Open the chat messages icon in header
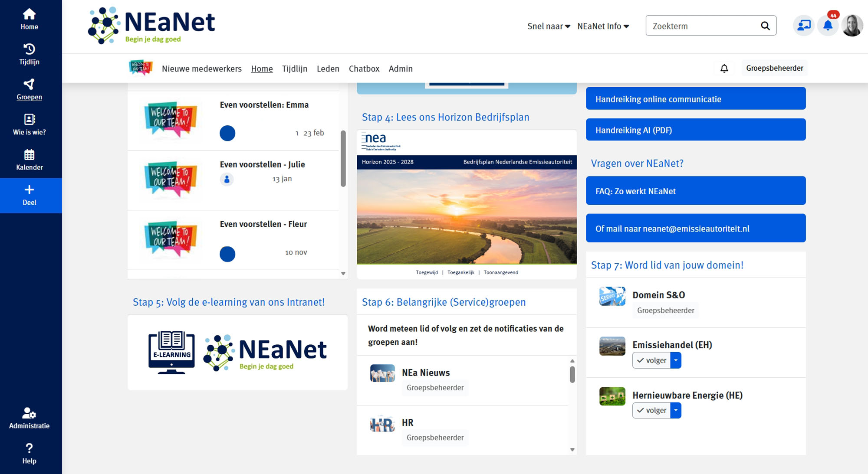Viewport: 868px width, 474px height. coord(804,26)
